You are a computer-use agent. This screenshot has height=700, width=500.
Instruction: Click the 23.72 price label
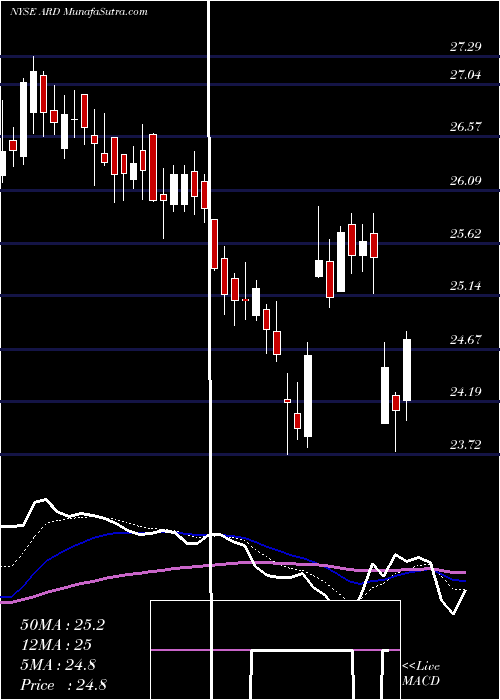click(466, 444)
